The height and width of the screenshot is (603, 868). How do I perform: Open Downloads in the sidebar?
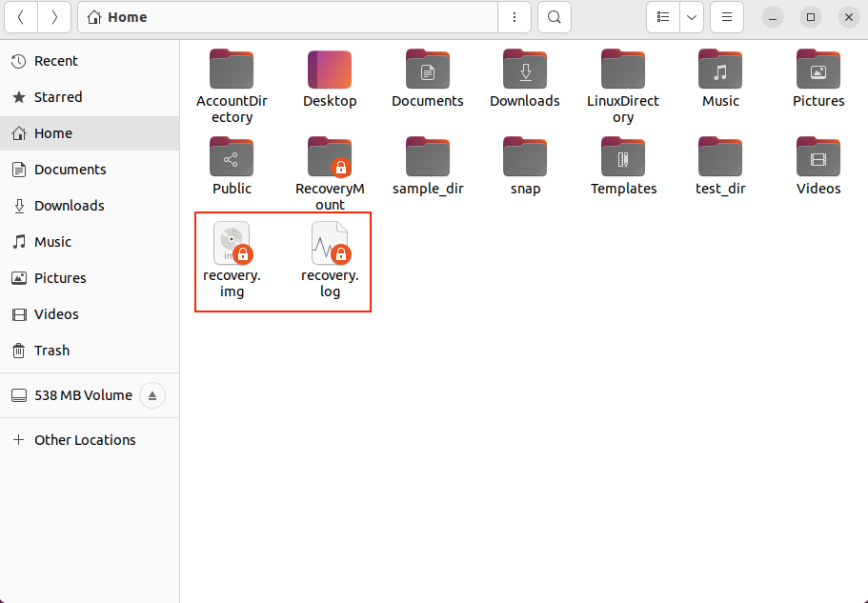coord(90,206)
